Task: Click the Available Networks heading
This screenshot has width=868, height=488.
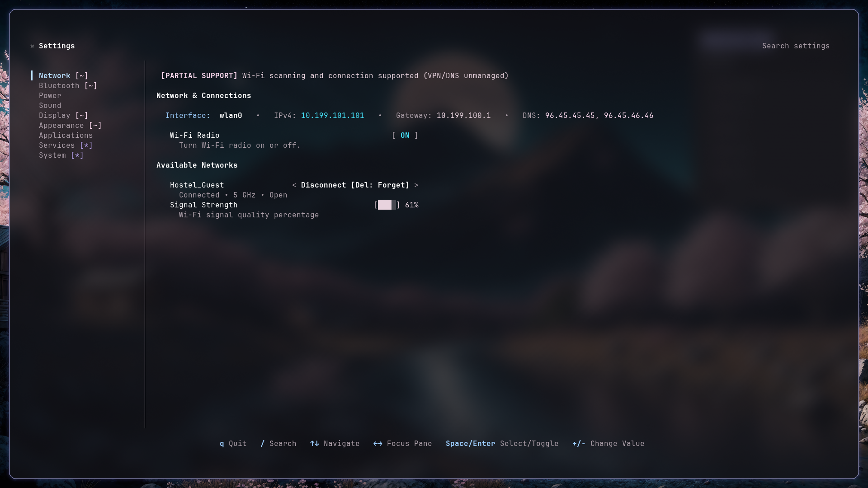Action: tap(197, 165)
